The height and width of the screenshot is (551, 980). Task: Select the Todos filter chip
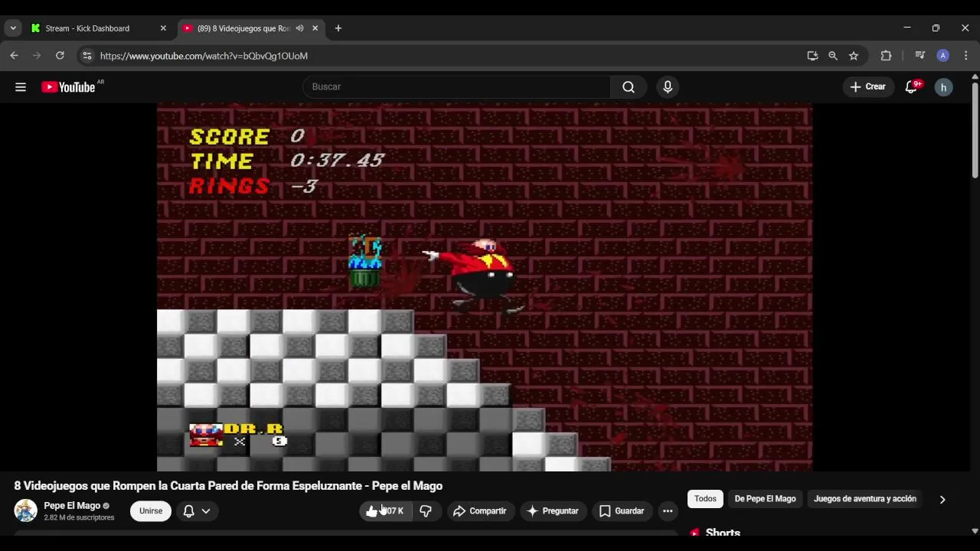pos(705,499)
